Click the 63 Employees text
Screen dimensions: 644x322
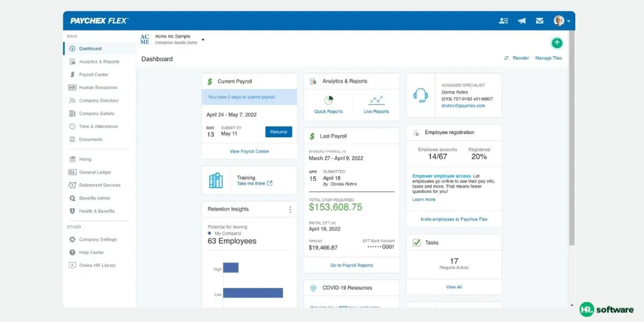pos(232,241)
